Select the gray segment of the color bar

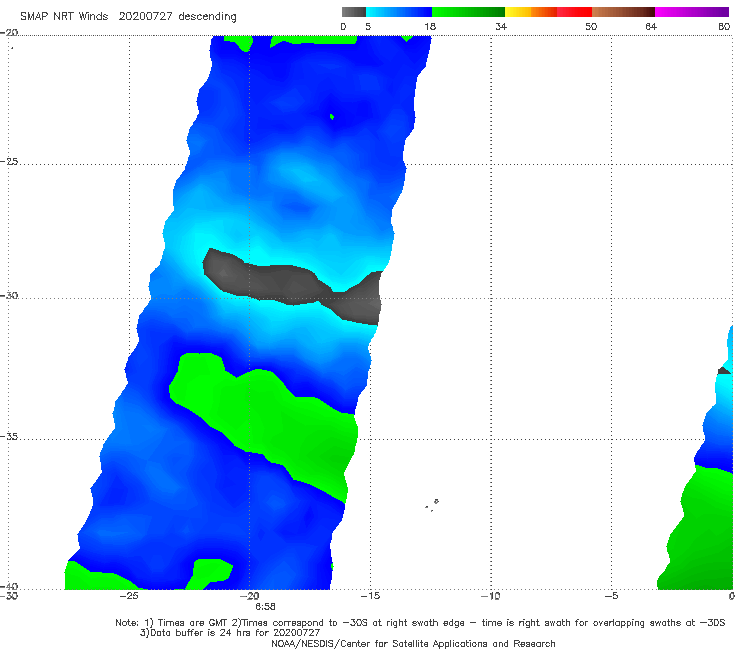pos(354,12)
